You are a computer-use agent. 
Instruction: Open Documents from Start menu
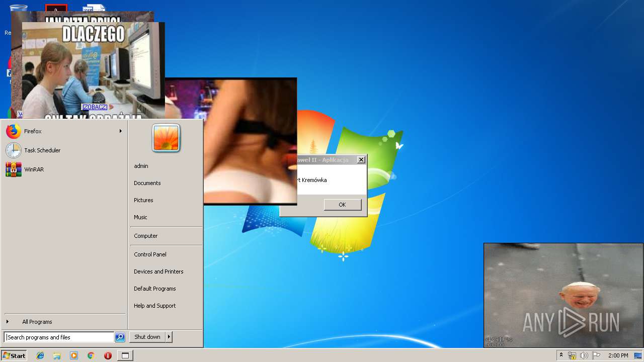tap(147, 183)
